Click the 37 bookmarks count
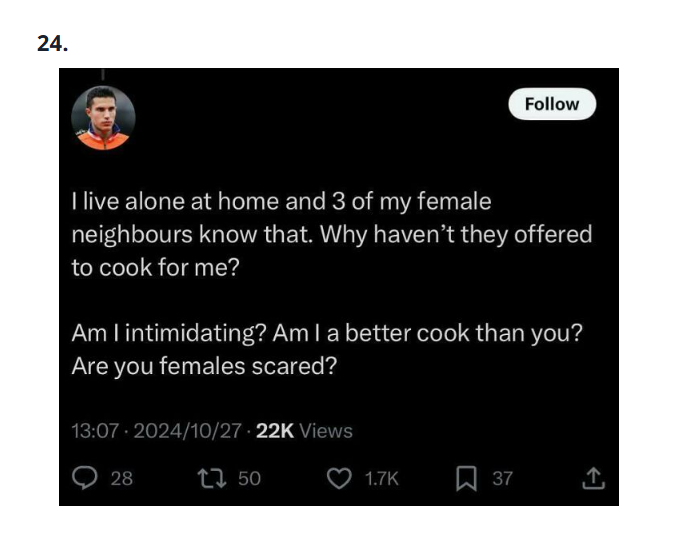 502,478
